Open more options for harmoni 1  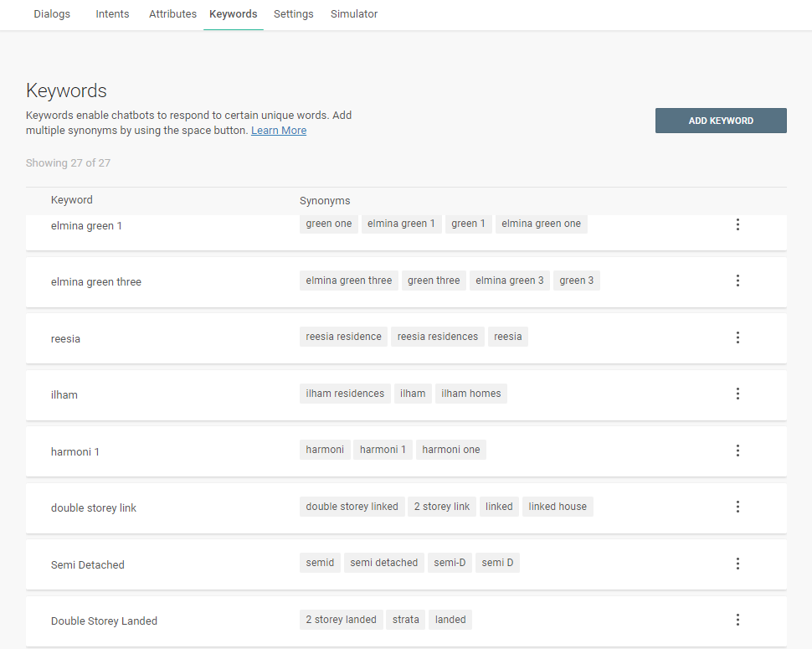pyautogui.click(x=737, y=451)
